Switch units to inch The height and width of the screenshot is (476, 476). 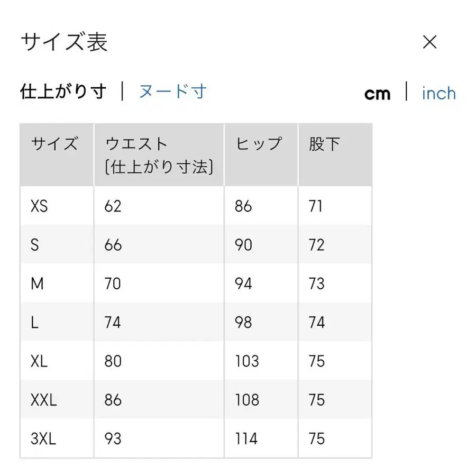click(x=438, y=93)
